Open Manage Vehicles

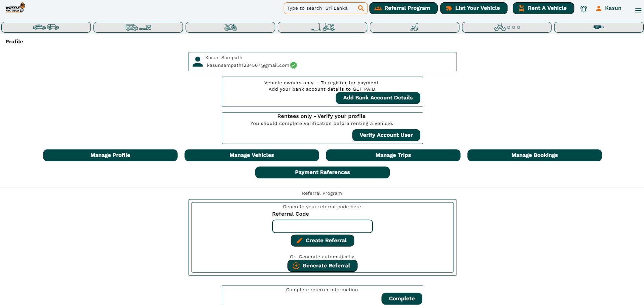point(252,155)
